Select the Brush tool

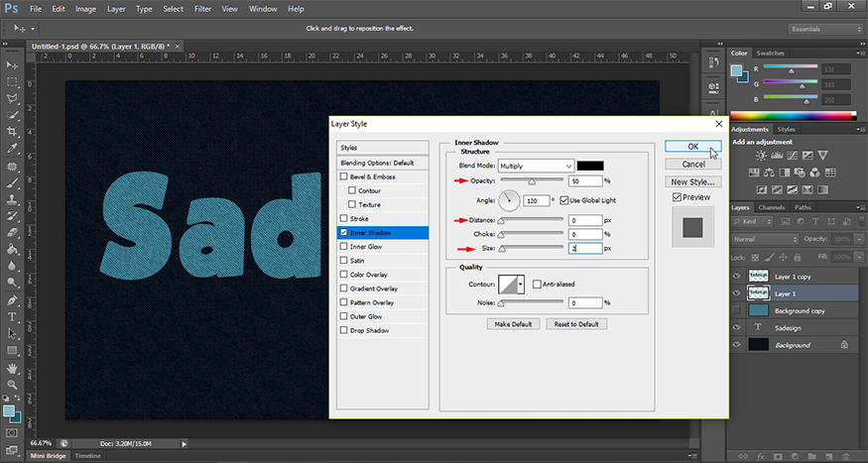point(12,182)
